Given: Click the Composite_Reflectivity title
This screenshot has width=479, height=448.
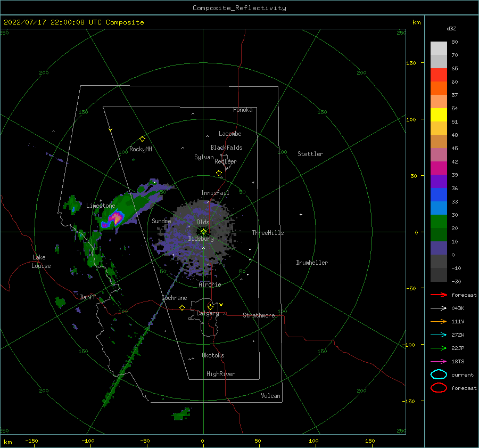Looking at the screenshot, I should coord(240,8).
